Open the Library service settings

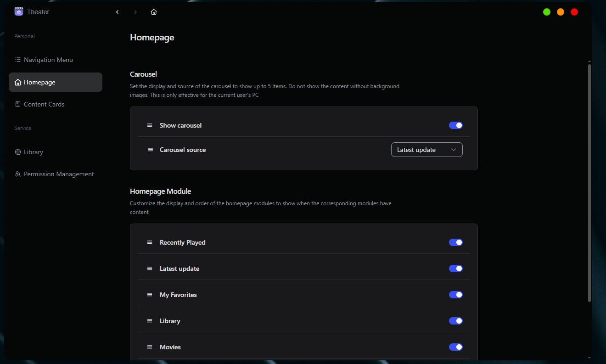pyautogui.click(x=56, y=152)
